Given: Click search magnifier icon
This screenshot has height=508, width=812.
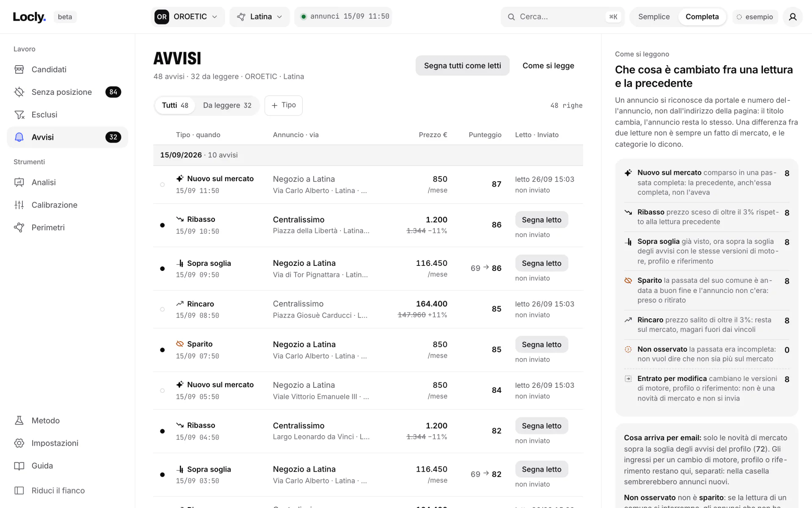Looking at the screenshot, I should [511, 17].
